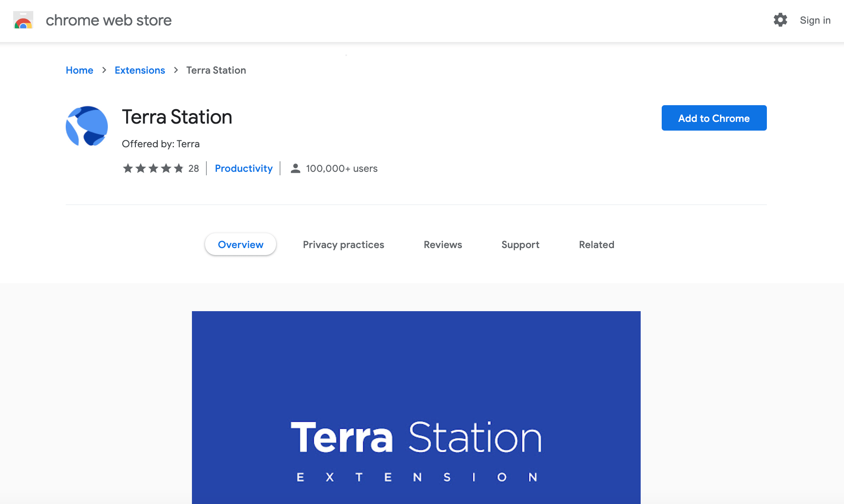Click the Chrome Web Store logo icon
844x504 pixels.
click(x=23, y=20)
